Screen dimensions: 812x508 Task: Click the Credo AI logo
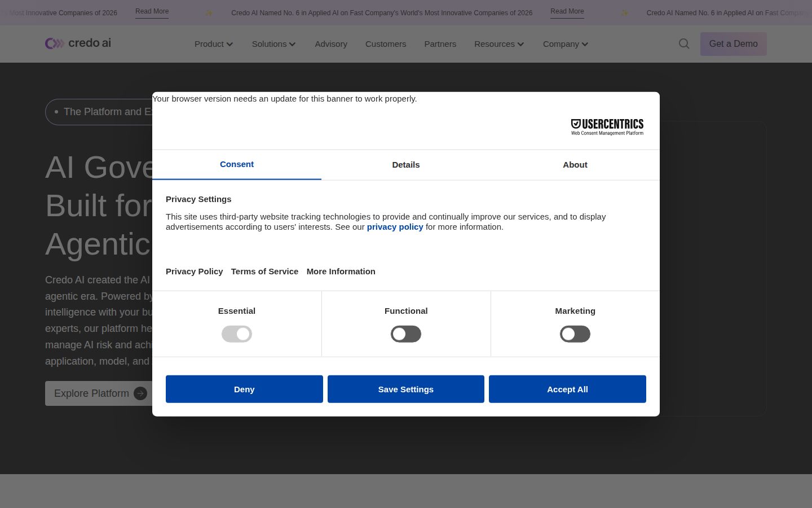[x=78, y=43]
